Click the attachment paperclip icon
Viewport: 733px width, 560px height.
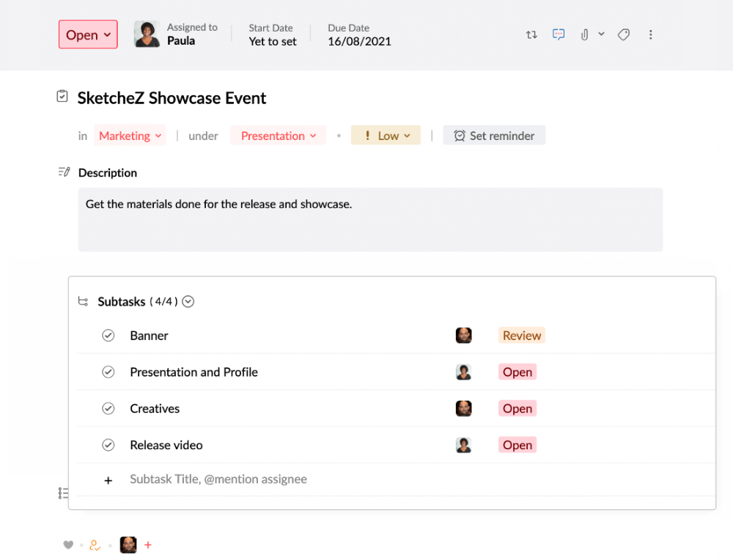click(584, 34)
